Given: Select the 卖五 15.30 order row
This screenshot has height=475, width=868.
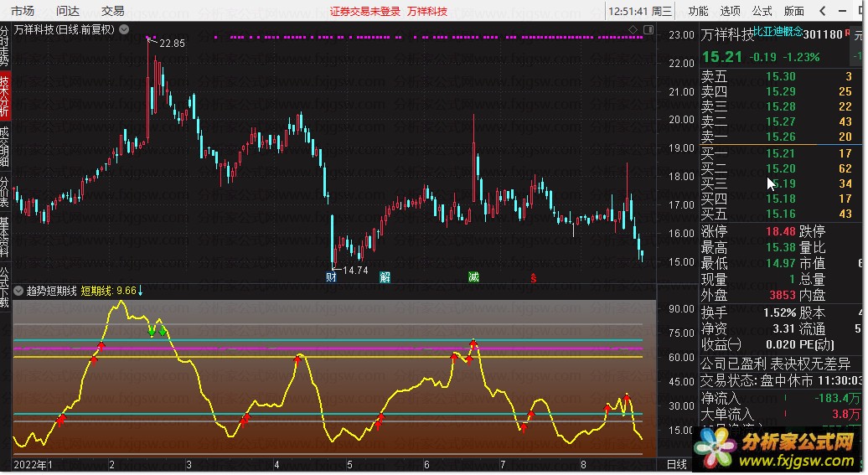Looking at the screenshot, I should tap(777, 76).
